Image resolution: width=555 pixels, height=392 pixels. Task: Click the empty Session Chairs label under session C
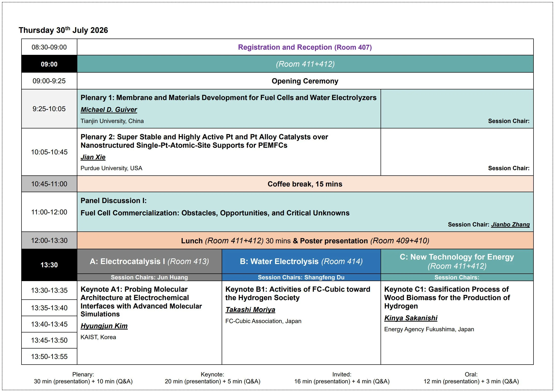457,277
